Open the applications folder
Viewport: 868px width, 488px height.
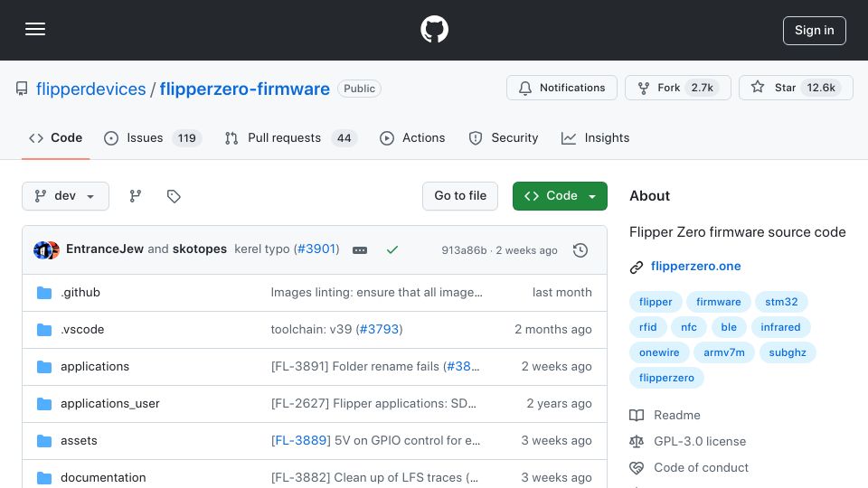coord(95,366)
